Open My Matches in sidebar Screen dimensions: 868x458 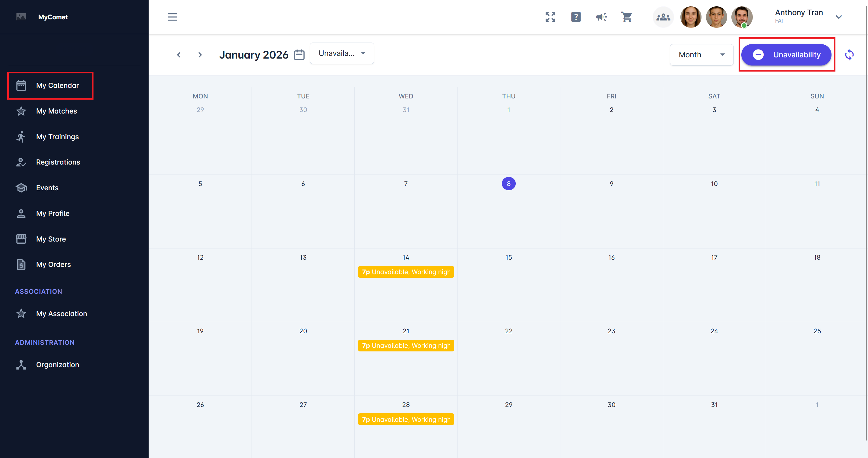click(x=56, y=111)
